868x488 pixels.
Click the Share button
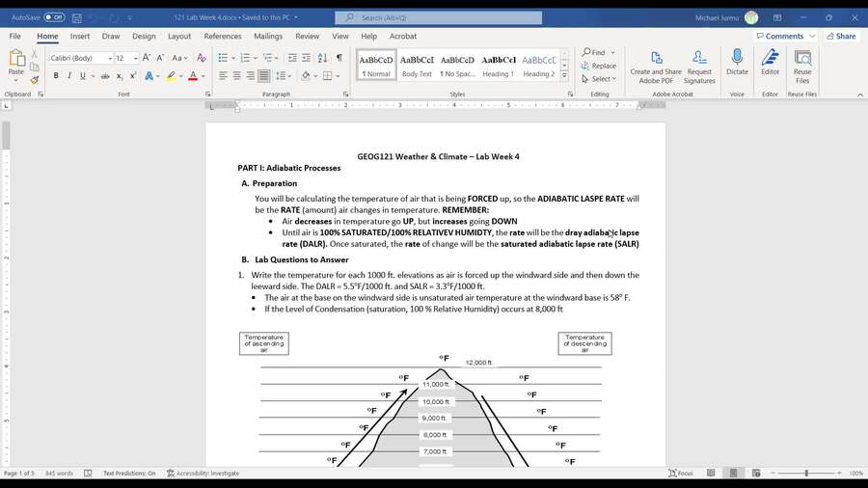[841, 36]
